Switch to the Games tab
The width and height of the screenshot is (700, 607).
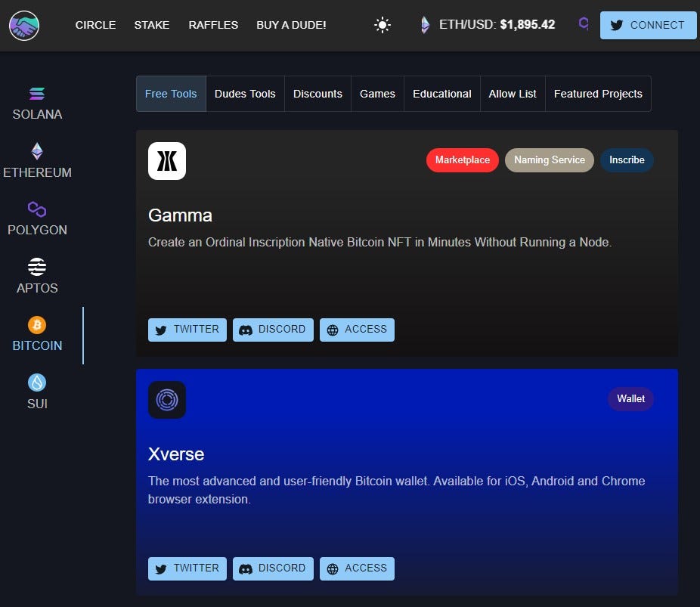pos(378,94)
